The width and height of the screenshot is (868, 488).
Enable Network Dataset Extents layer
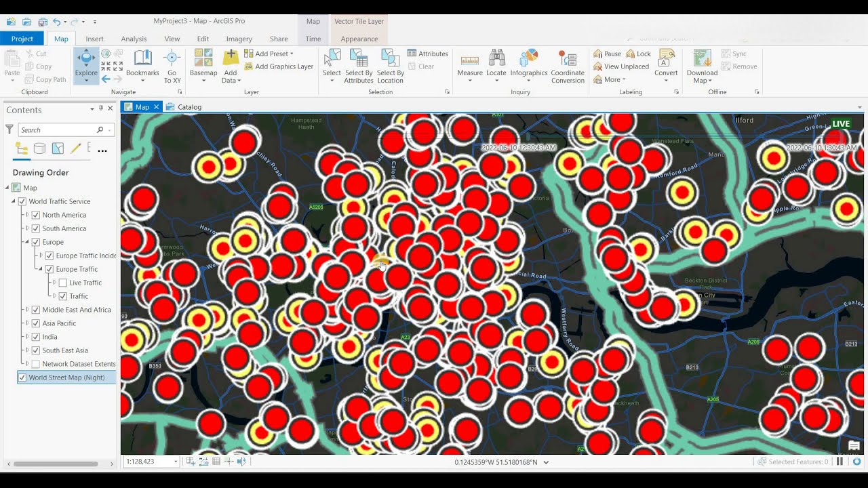(x=36, y=364)
